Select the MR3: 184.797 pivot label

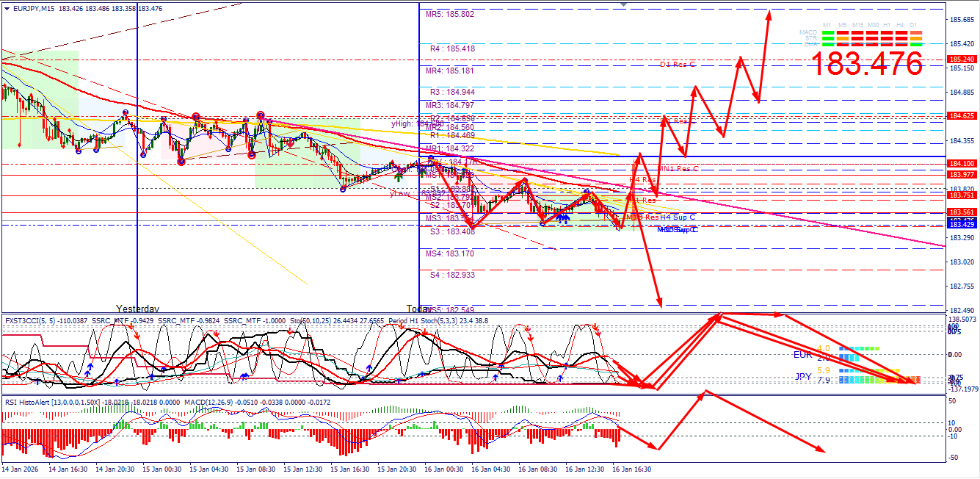[x=450, y=106]
